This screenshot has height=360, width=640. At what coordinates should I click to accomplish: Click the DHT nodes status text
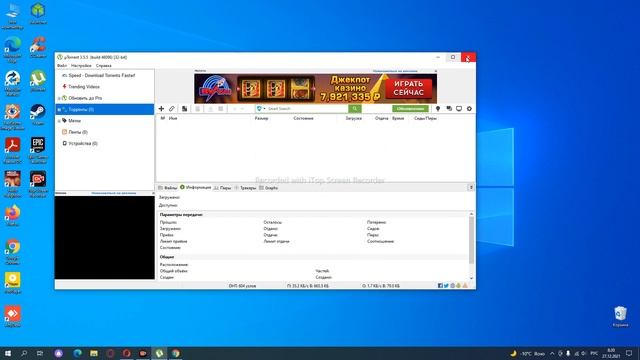click(242, 286)
